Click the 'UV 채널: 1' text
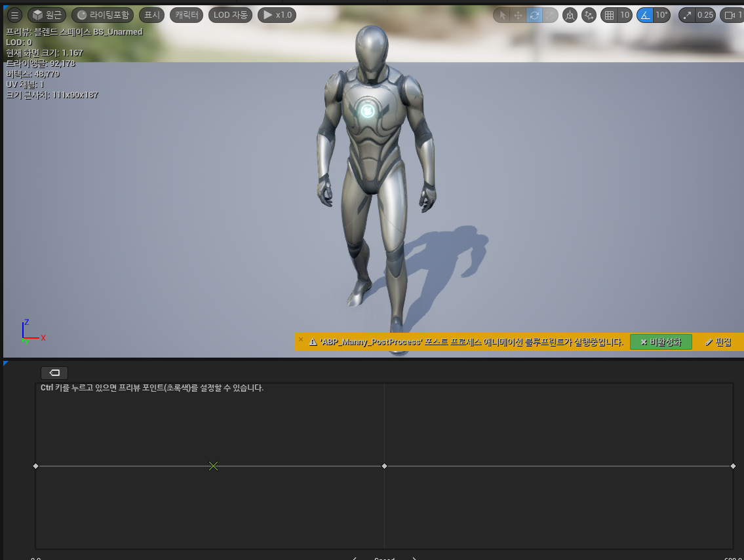Screen dimensions: 744x560 (25, 84)
